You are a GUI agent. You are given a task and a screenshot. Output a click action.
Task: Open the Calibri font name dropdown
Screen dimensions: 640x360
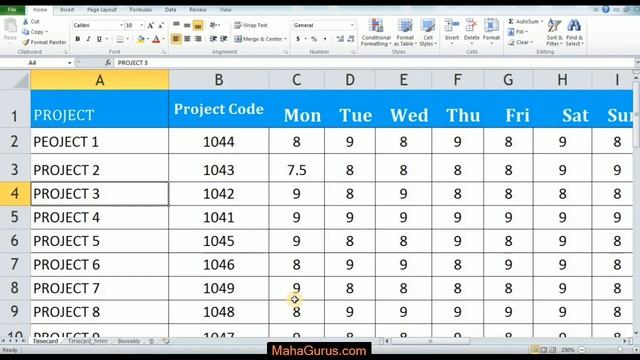(121, 25)
